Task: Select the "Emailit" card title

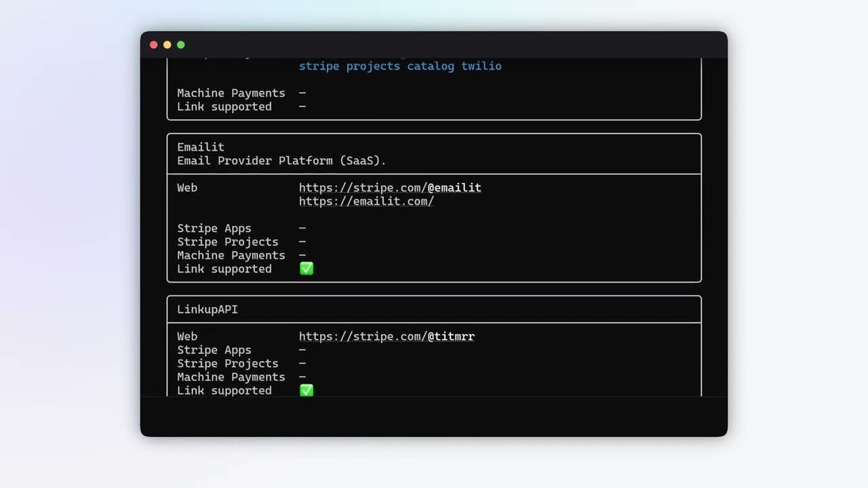Action: pyautogui.click(x=201, y=147)
